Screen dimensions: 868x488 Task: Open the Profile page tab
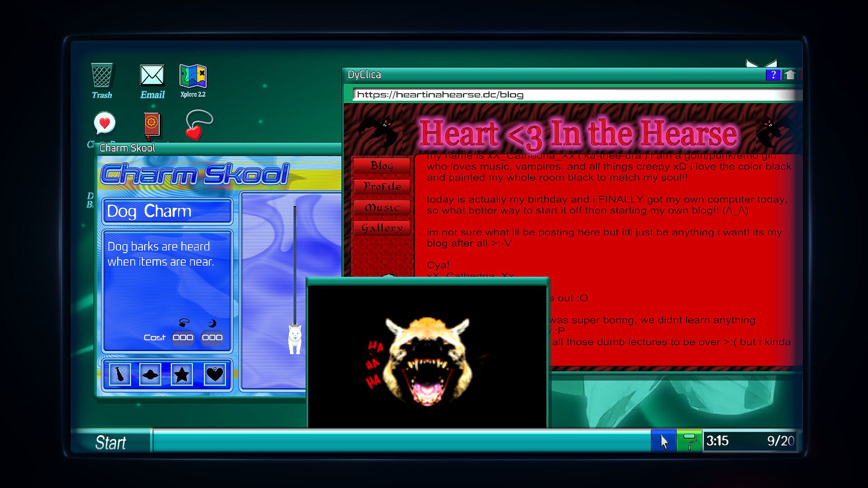tap(382, 187)
